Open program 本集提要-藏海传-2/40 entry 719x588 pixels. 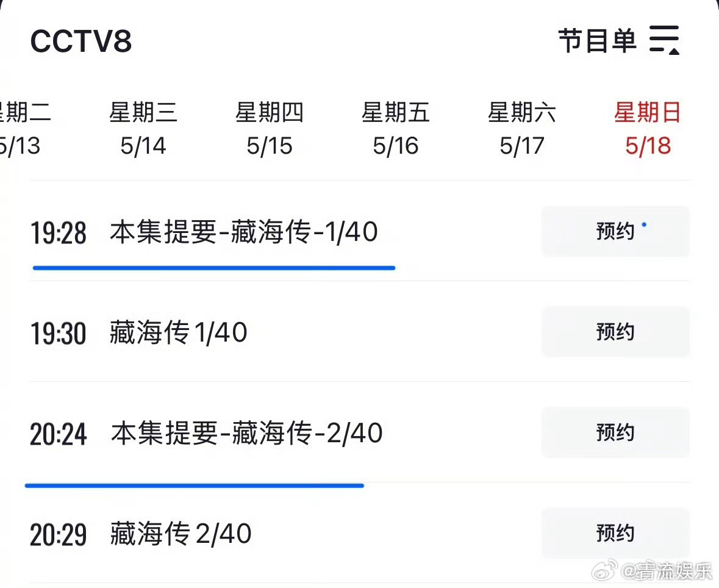pos(247,433)
